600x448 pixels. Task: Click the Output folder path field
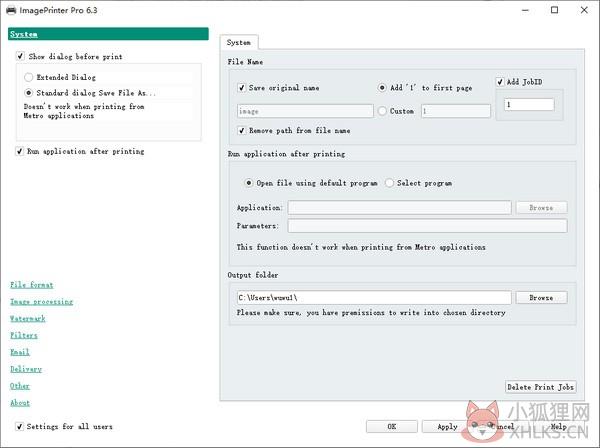click(x=374, y=298)
